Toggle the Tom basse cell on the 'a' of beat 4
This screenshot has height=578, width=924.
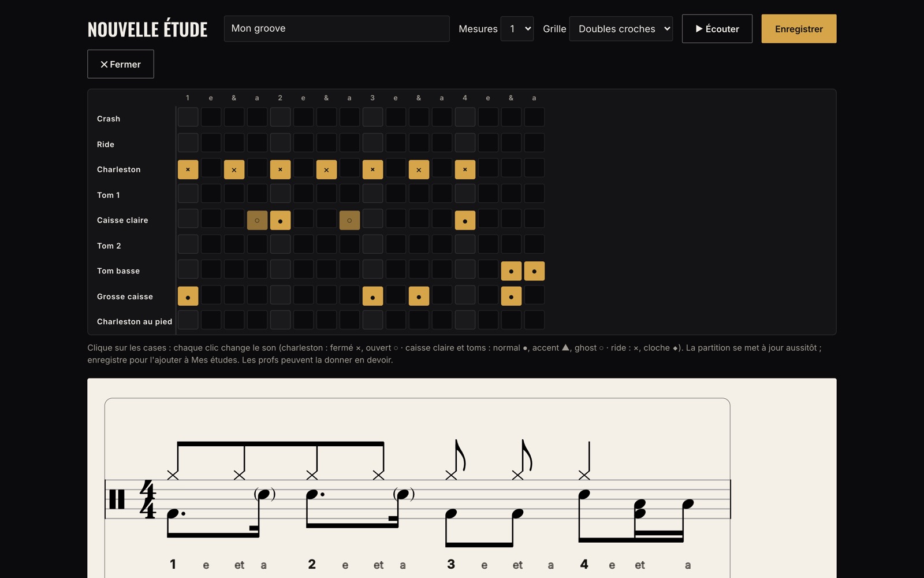click(534, 271)
